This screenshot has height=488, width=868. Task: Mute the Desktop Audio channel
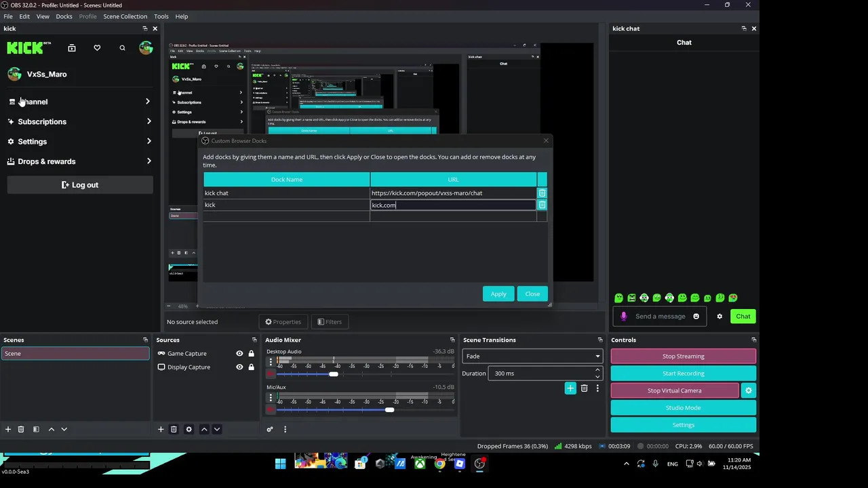(271, 373)
